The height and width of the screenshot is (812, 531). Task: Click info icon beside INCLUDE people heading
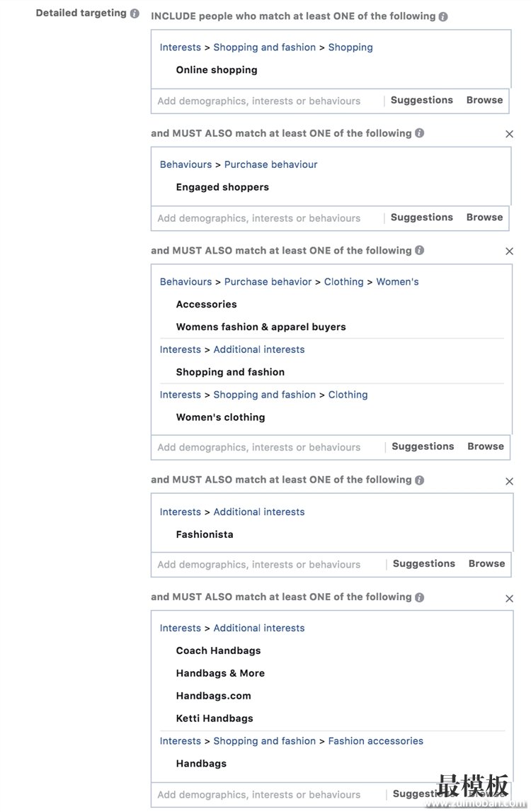[443, 16]
